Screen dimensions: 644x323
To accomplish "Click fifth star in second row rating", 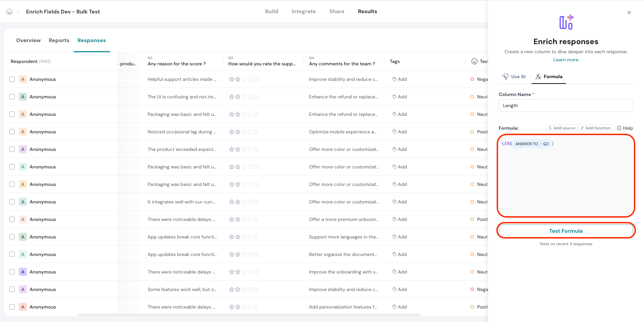I will 256,97.
